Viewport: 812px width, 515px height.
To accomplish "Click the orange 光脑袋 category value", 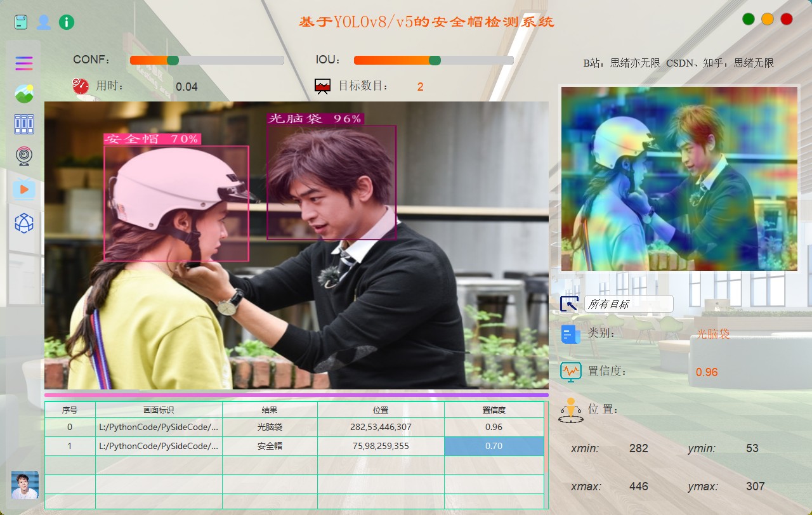I will 713,334.
